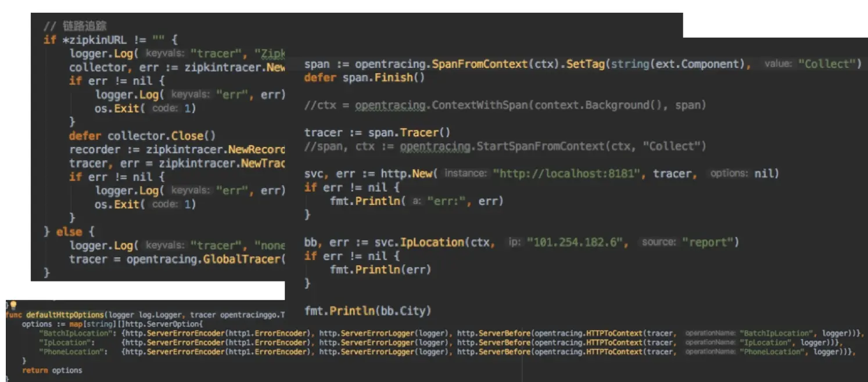Click 'options := map[string][]http.ServerOption{' line
Screen dimensions: 868x382
coord(112,324)
